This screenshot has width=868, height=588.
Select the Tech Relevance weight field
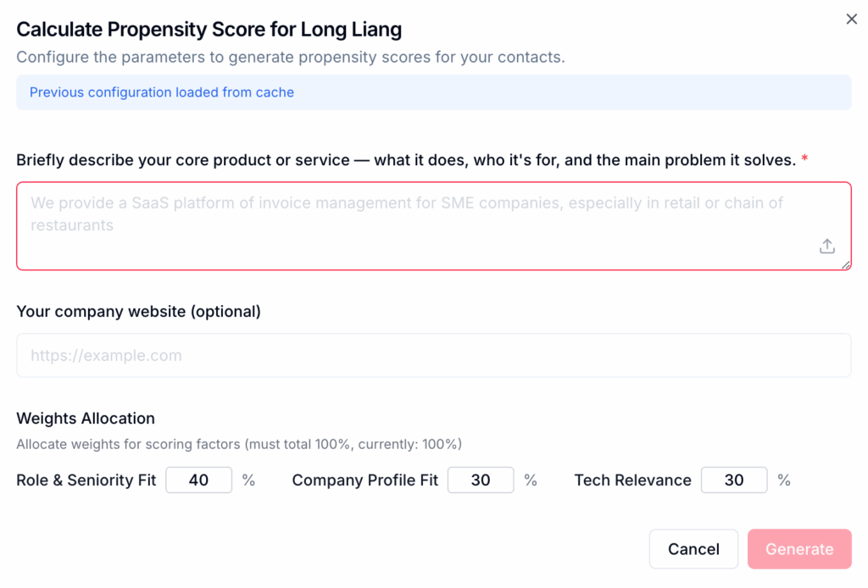coord(734,480)
